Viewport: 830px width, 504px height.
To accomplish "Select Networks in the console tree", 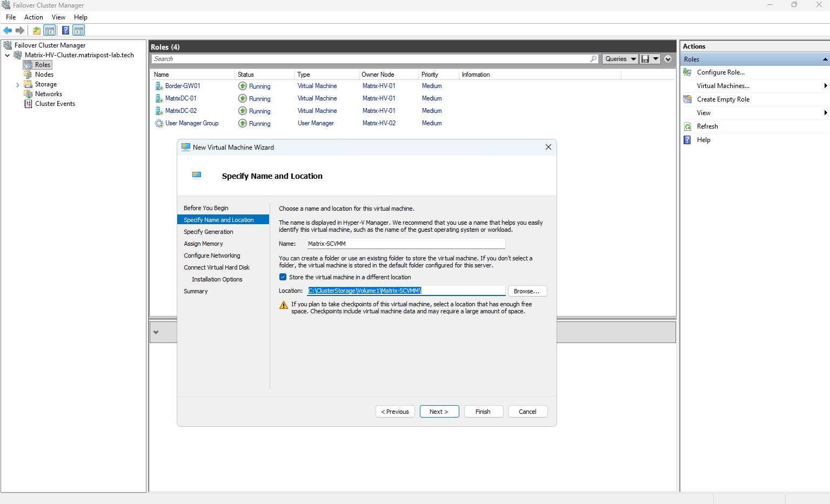I will point(49,94).
